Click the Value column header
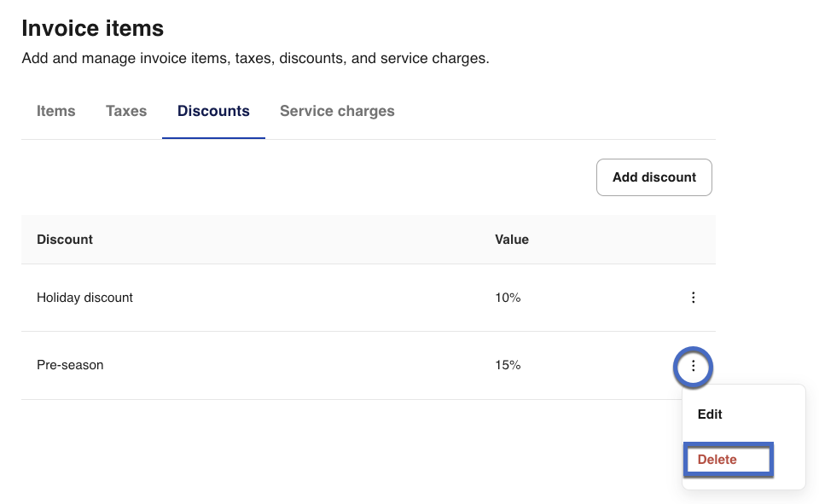Image resolution: width=819 pixels, height=504 pixels. point(512,240)
